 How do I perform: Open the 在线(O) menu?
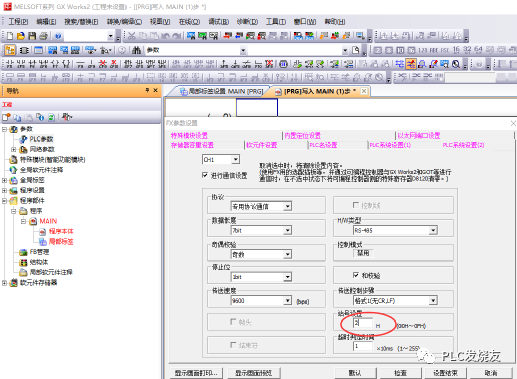(189, 22)
